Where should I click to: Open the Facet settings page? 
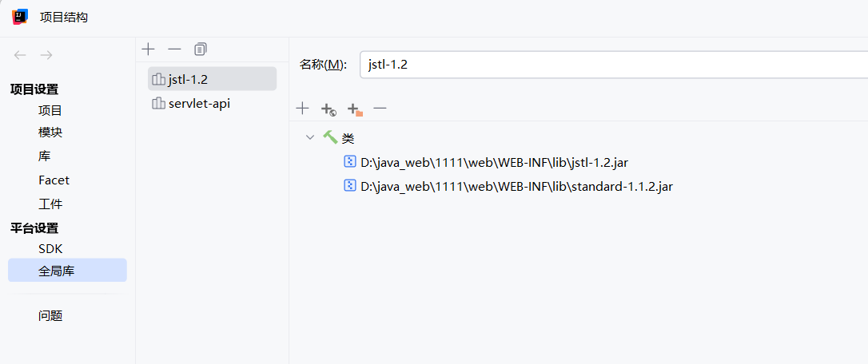click(x=54, y=180)
